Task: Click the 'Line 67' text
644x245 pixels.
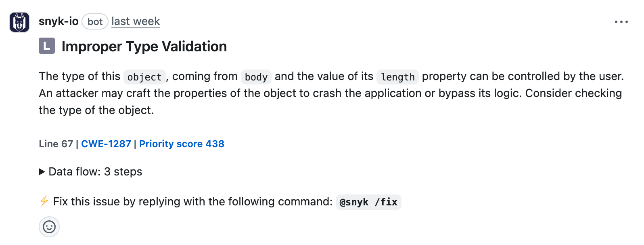Action: [56, 144]
